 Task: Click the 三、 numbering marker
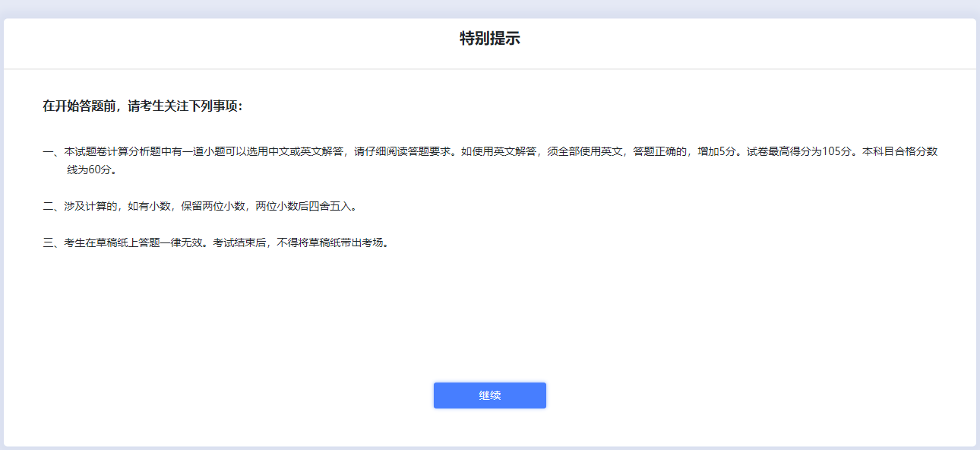tap(53, 243)
